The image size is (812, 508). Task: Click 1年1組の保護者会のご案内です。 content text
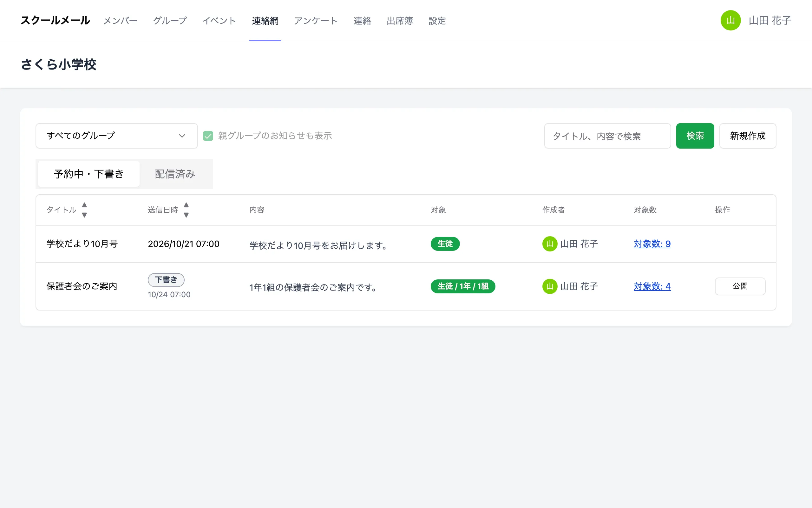tap(313, 288)
